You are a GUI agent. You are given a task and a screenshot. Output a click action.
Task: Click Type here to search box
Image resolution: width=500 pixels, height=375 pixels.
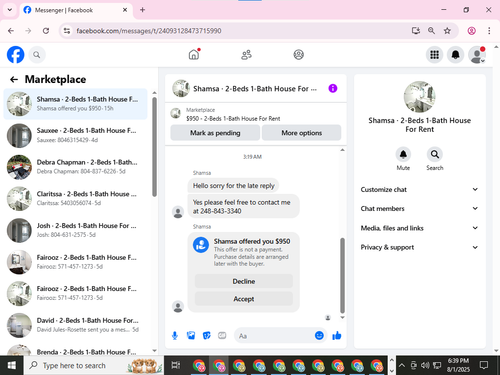pyautogui.click(x=93, y=365)
